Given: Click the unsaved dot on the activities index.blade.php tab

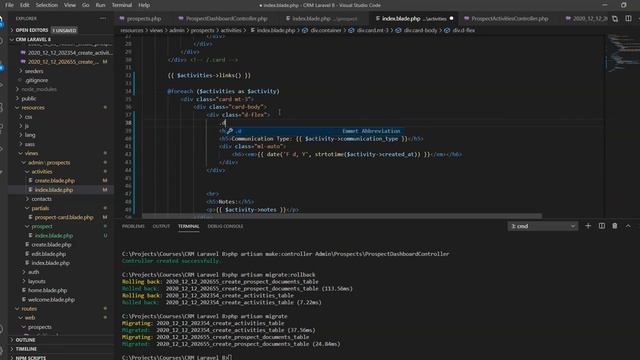Looking at the screenshot, I should pos(451,18).
